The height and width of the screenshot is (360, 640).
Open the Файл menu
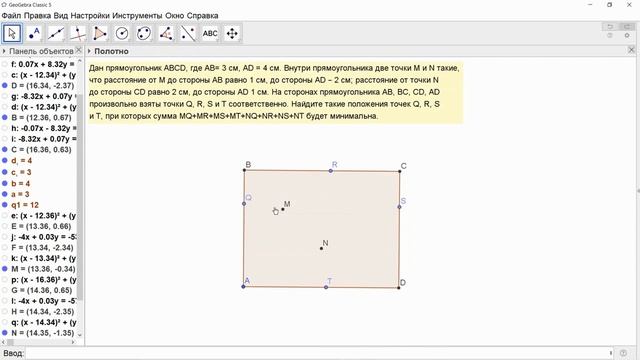pyautogui.click(x=11, y=16)
